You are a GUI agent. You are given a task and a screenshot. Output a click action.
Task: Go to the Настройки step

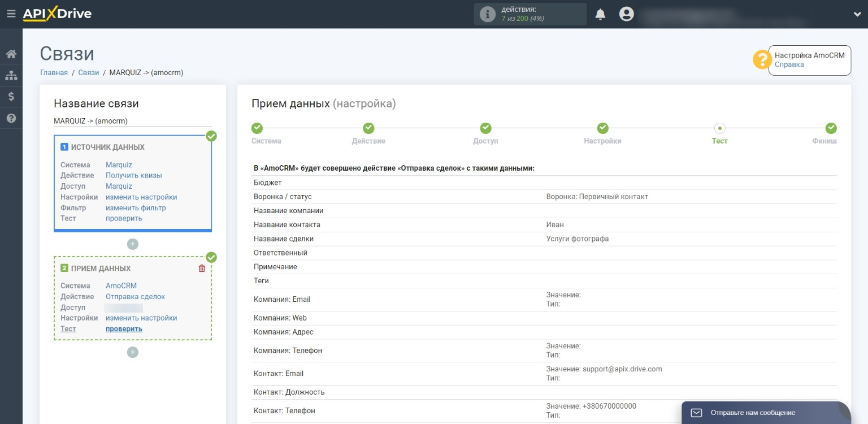(x=602, y=134)
